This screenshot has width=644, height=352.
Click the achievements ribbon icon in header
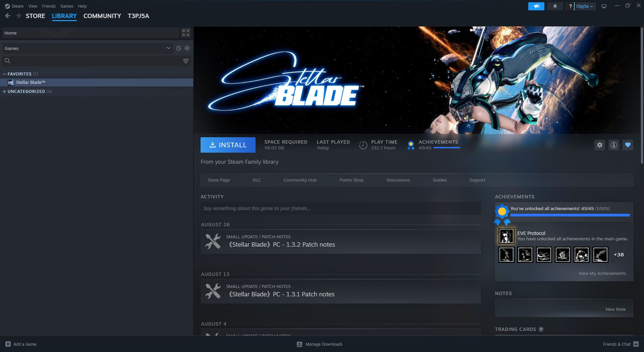click(411, 145)
